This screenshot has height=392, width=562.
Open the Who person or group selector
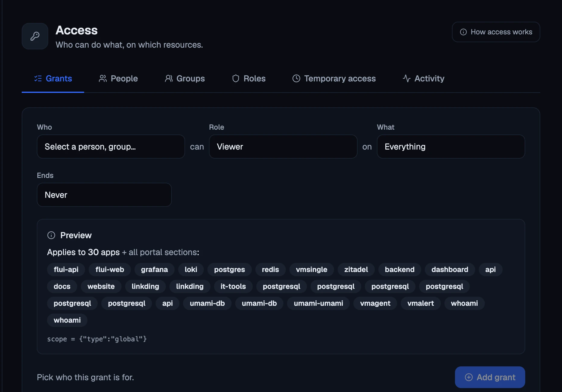coord(111,147)
